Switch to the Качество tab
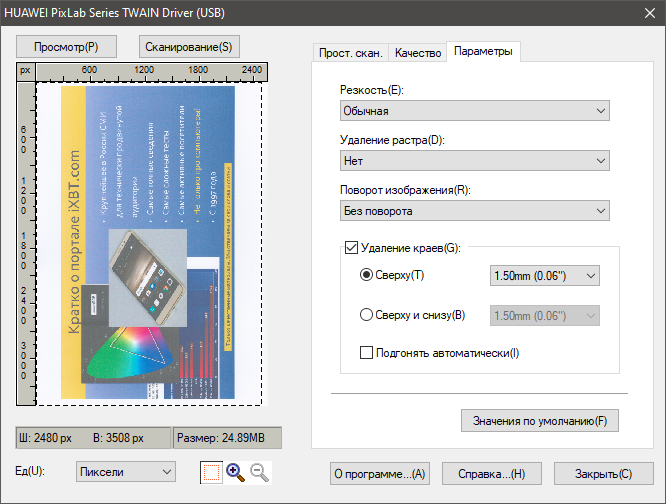666x504 pixels. click(418, 53)
